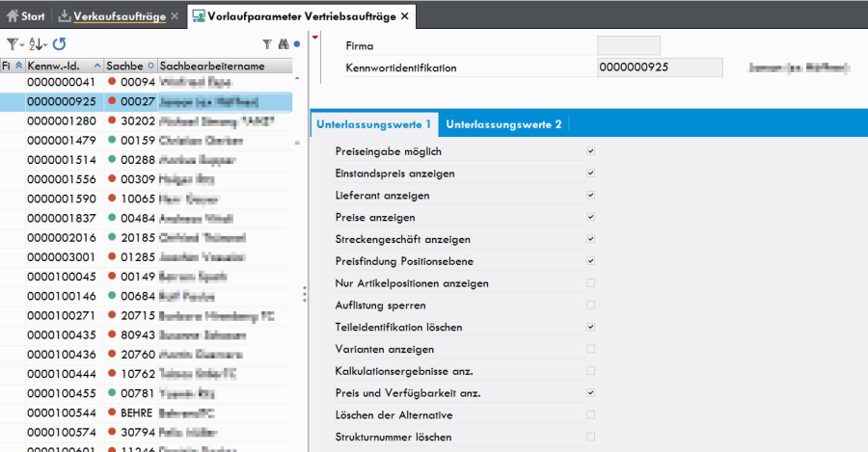
Task: Click the Start tab home icon
Action: click(13, 16)
